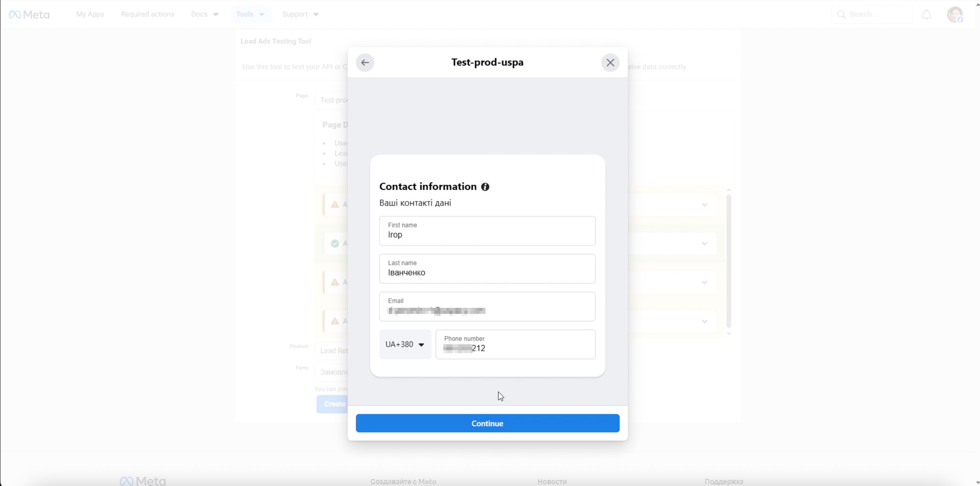The height and width of the screenshot is (486, 980).
Task: Open the notifications bell
Action: click(x=926, y=15)
